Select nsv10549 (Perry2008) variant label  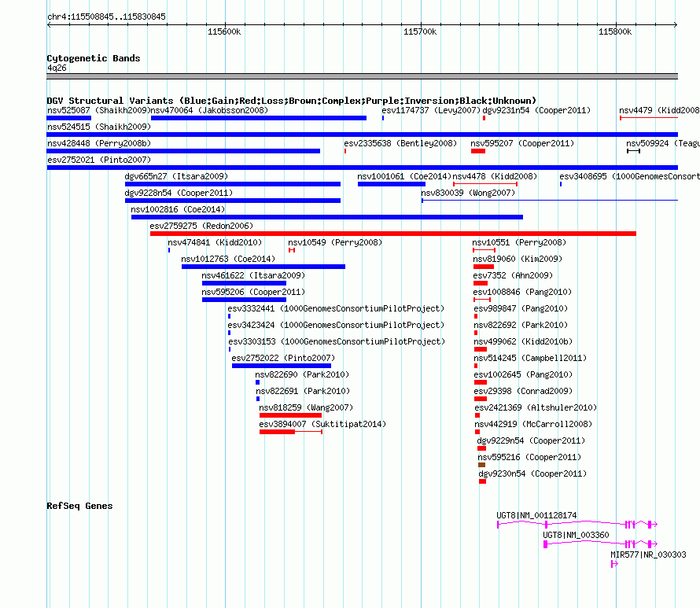[x=335, y=242]
